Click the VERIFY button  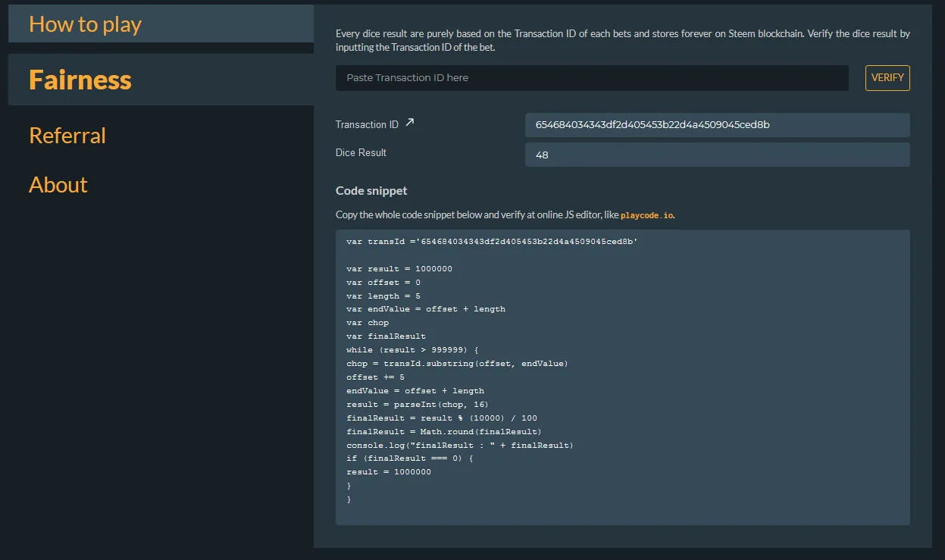coord(887,78)
